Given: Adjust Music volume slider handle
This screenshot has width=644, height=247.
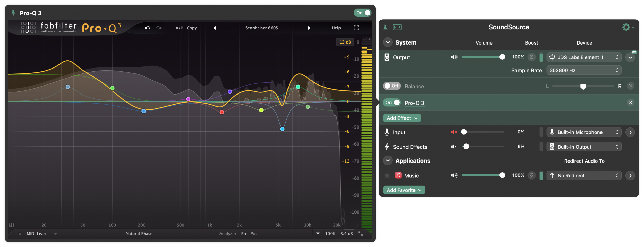Looking at the screenshot, I should click(502, 175).
